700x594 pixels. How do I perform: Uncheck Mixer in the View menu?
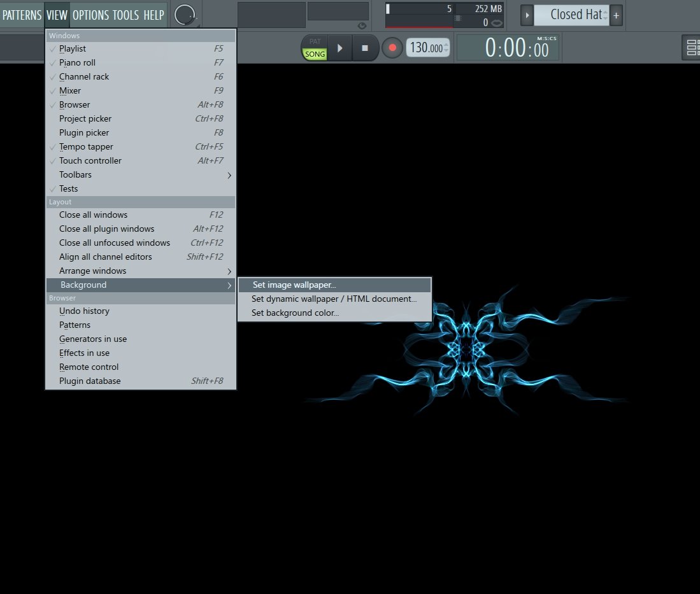click(x=70, y=90)
